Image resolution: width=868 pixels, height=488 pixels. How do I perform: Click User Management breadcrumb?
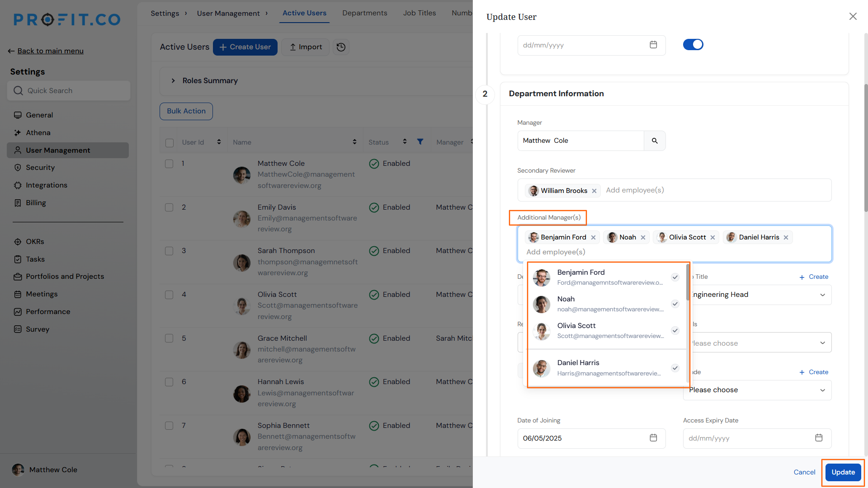228,14
